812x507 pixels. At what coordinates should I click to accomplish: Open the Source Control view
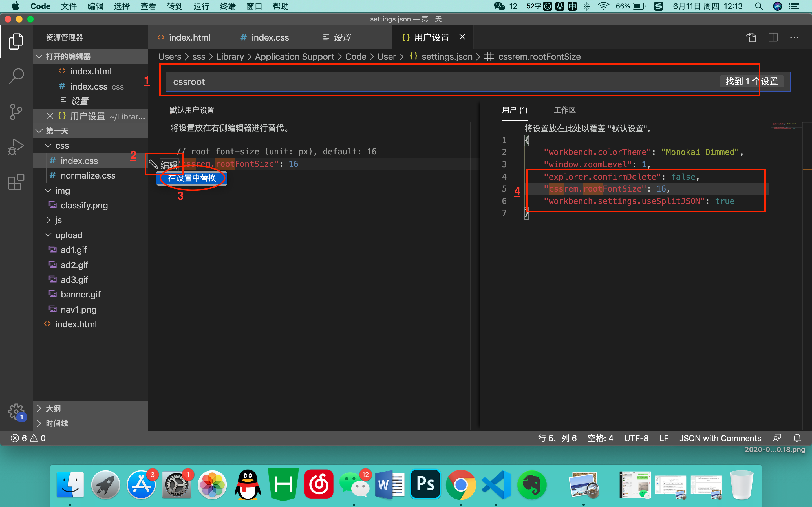coord(16,112)
